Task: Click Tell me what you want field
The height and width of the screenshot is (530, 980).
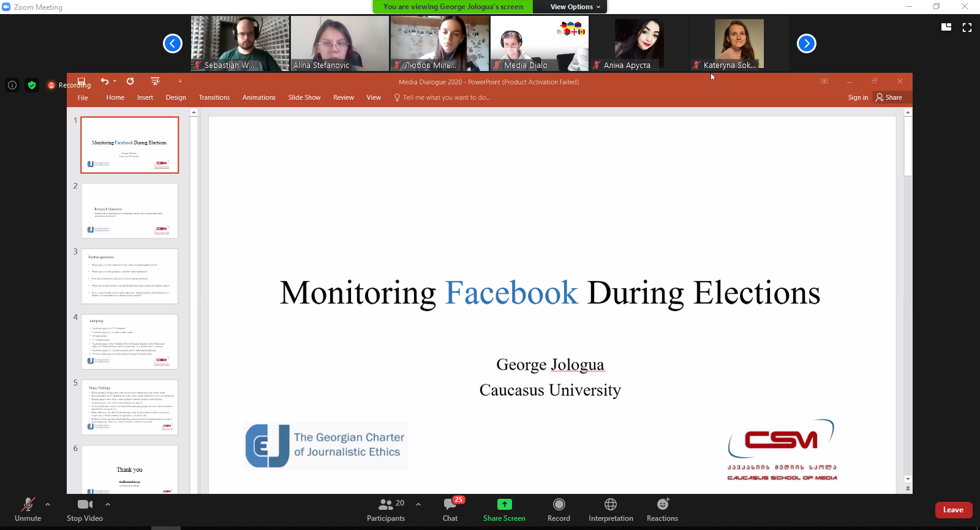Action: point(442,97)
